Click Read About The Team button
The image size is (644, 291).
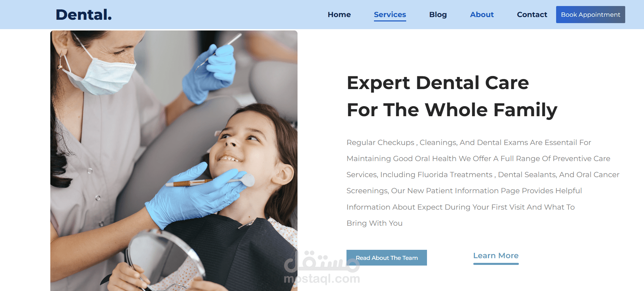coord(386,258)
